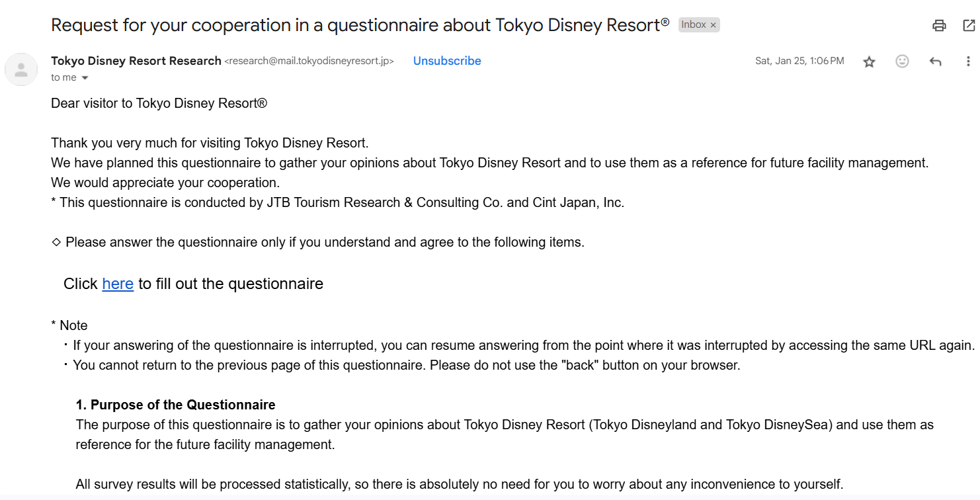The width and height of the screenshot is (980, 500).
Task: Click 'Thank you very much for visiting' line
Action: [210, 143]
